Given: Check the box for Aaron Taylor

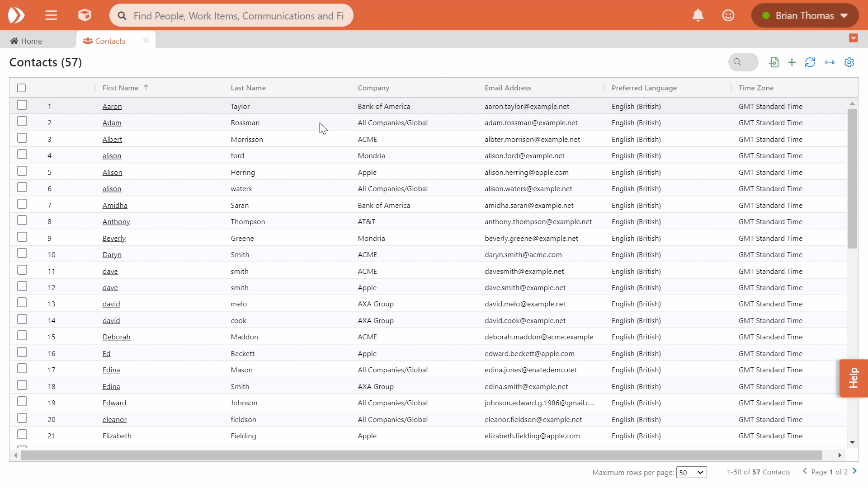Looking at the screenshot, I should point(22,105).
